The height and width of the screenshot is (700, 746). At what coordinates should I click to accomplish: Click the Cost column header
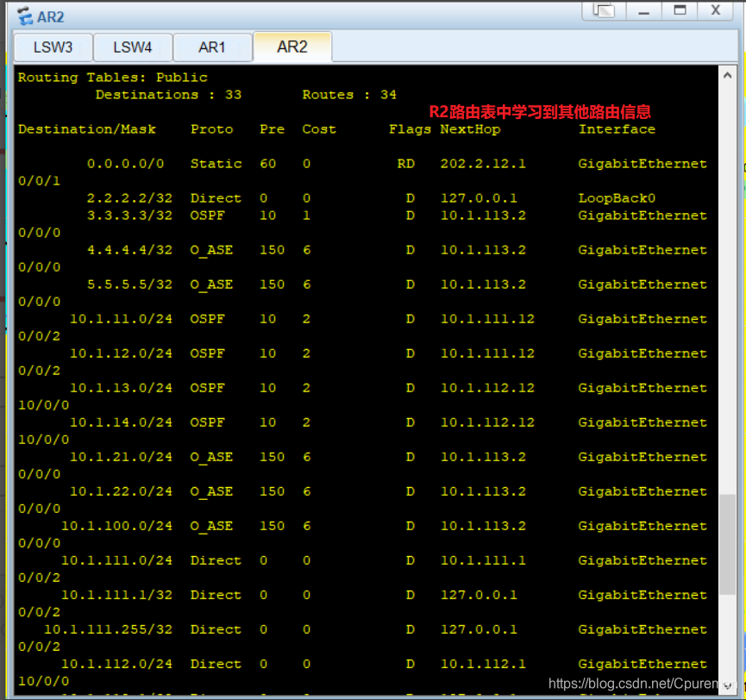[x=320, y=129]
